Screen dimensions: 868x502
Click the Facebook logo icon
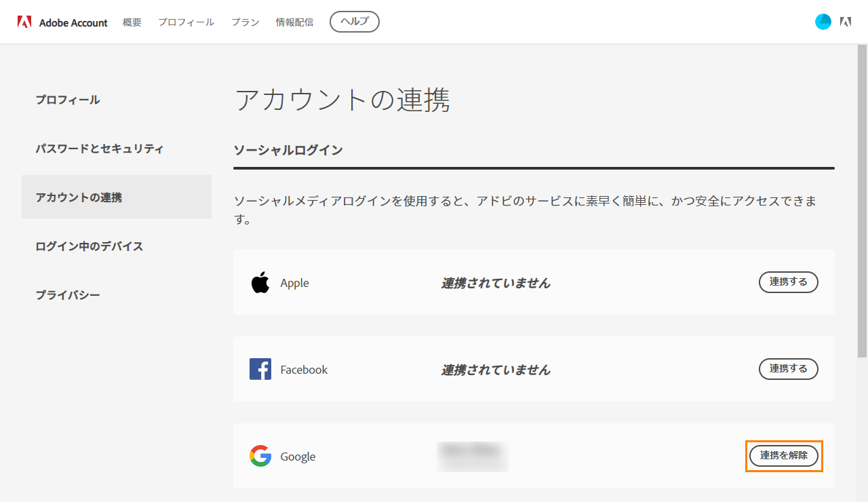point(260,369)
